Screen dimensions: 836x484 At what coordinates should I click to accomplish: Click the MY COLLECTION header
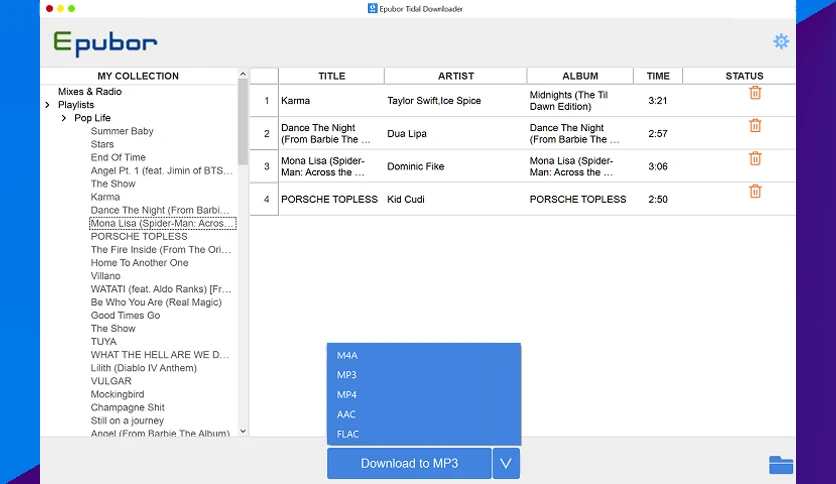(x=138, y=76)
